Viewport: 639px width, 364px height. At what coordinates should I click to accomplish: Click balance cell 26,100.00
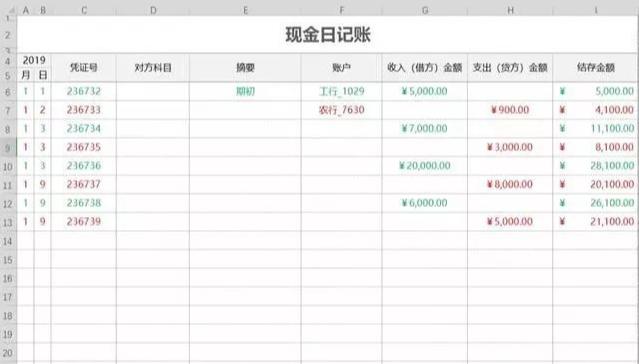(x=596, y=203)
